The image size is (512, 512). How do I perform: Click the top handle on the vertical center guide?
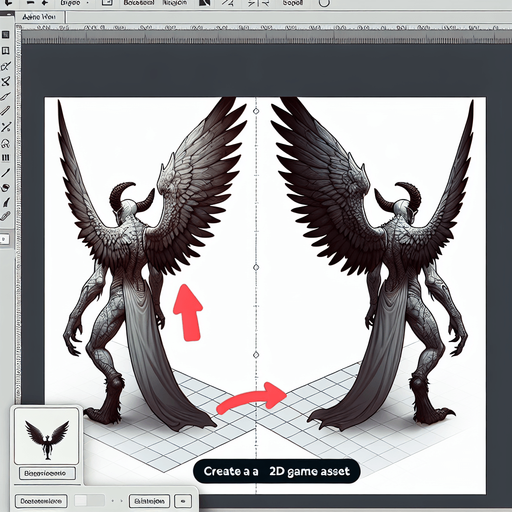[256, 111]
